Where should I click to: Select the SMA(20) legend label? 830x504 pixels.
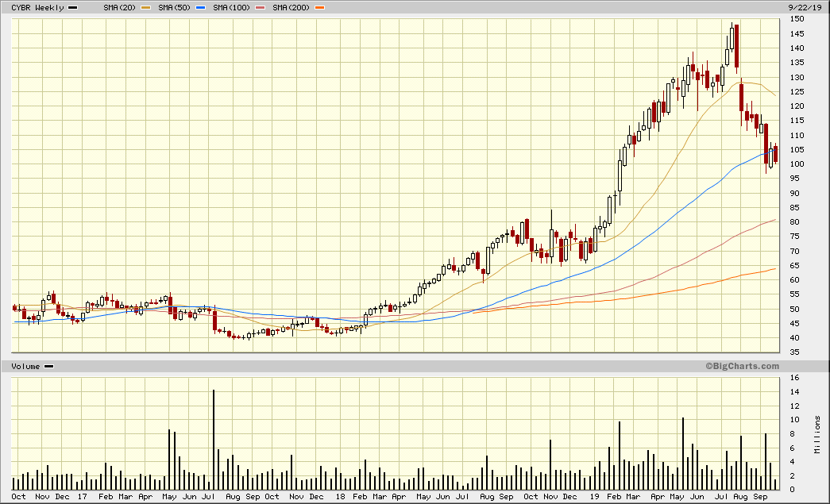tap(120, 7)
